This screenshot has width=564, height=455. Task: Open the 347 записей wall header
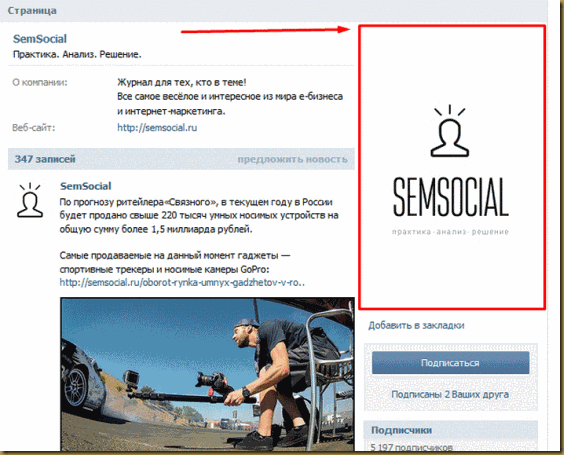pyautogui.click(x=45, y=159)
